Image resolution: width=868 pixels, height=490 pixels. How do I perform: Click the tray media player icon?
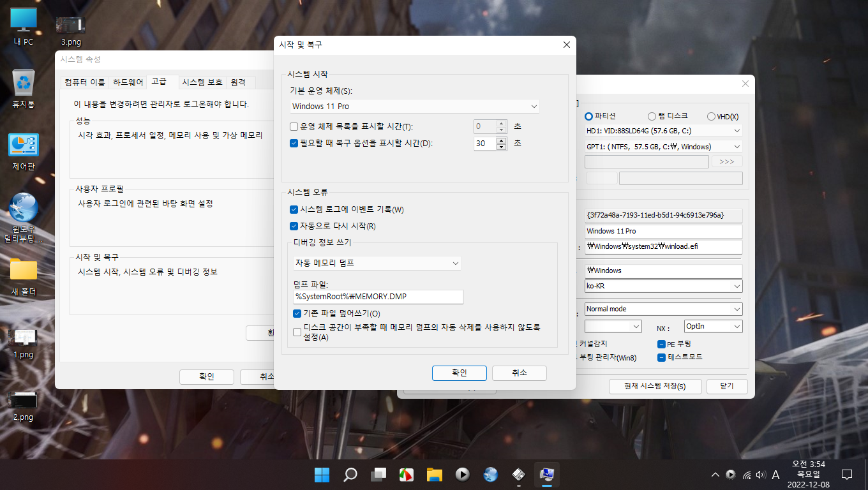(730, 475)
